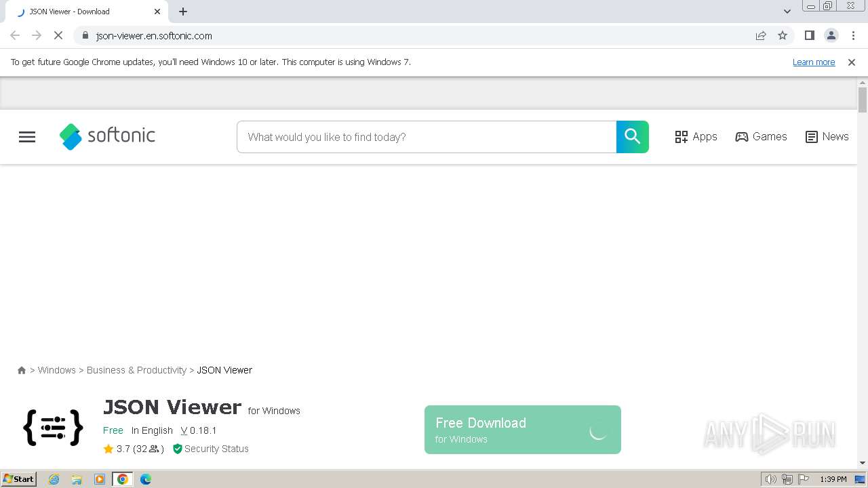Open Windows Media Player from the taskbar
The image size is (868, 488).
click(x=100, y=479)
